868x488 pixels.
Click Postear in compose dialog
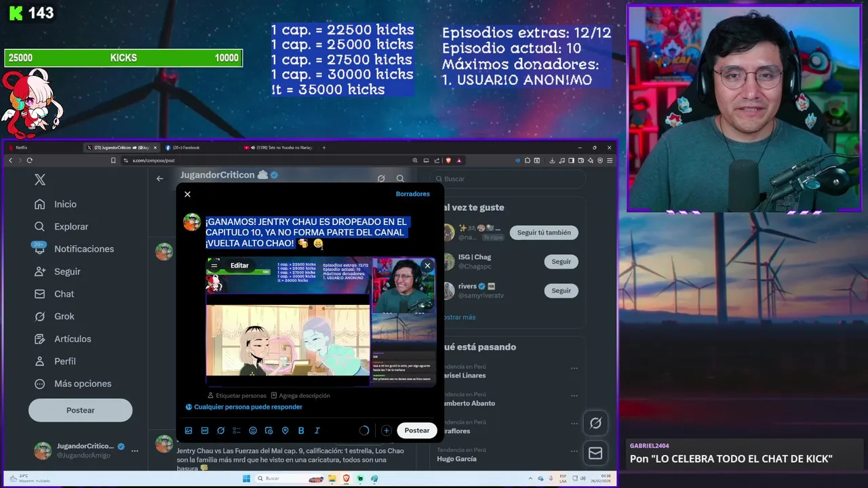coord(417,430)
